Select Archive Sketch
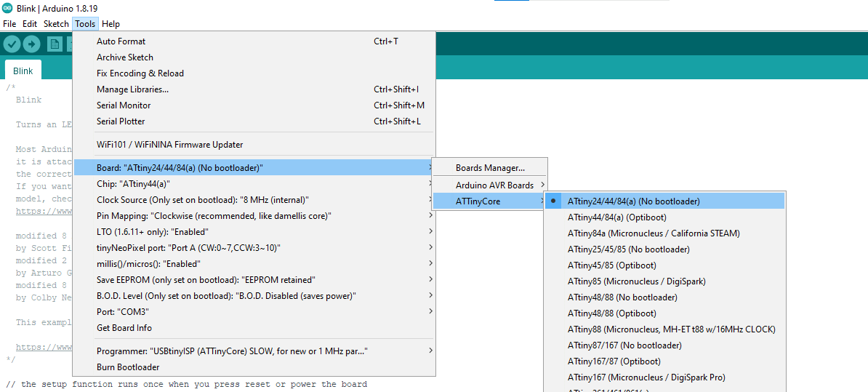868x392 pixels. tap(254, 57)
